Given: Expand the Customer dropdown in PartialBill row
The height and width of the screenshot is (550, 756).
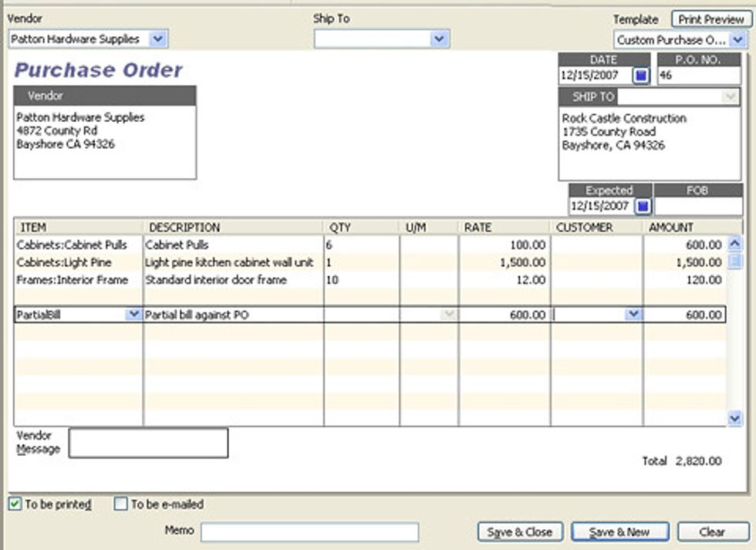Looking at the screenshot, I should pyautogui.click(x=633, y=315).
